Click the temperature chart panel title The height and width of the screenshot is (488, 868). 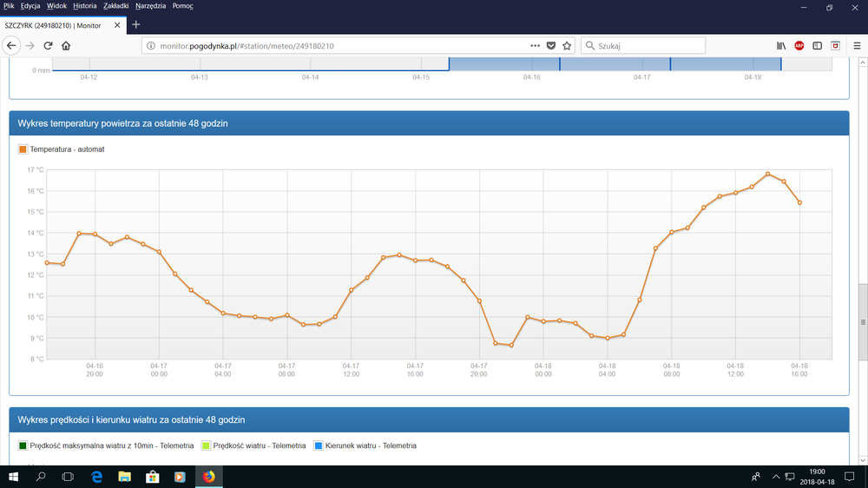click(x=123, y=123)
